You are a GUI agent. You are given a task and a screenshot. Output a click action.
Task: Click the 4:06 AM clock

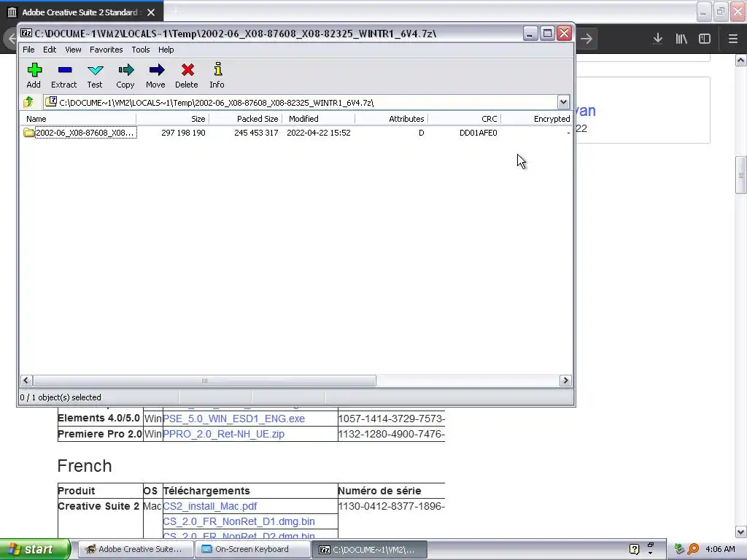720,549
